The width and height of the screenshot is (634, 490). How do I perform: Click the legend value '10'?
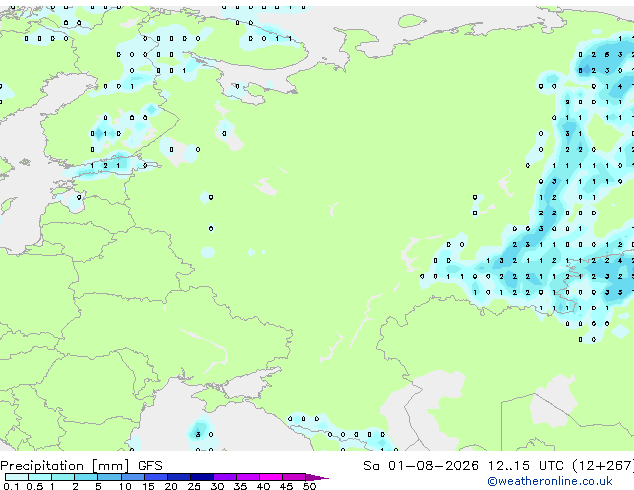tap(125, 486)
